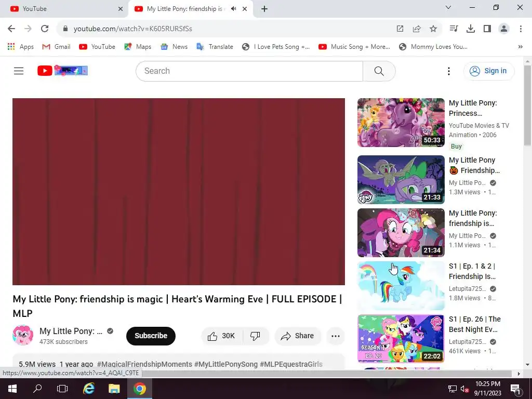Open the 21:33 Spike video thumbnail

point(401,180)
